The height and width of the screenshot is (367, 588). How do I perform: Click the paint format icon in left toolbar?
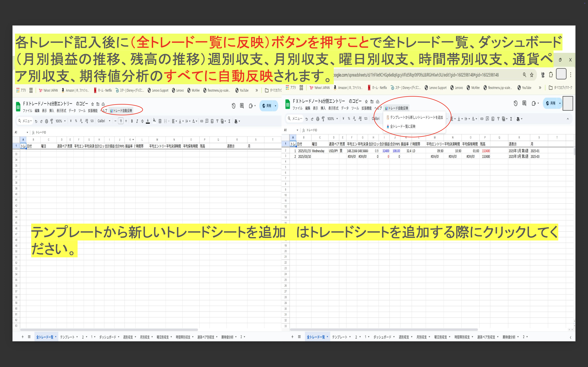tap(52, 121)
